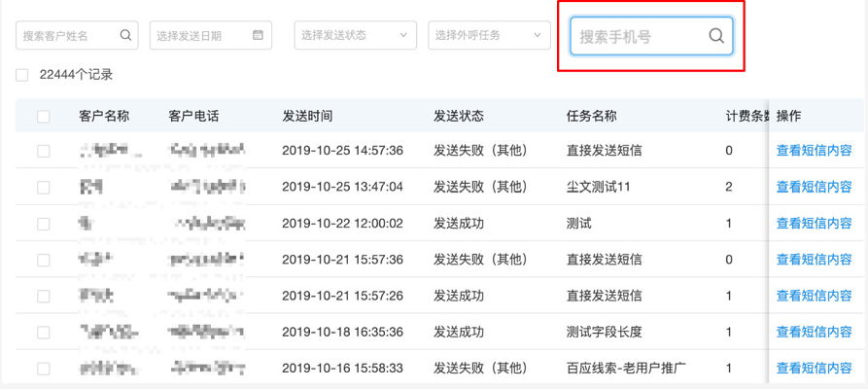Click the 发送时间 column header
Image resolution: width=868 pixels, height=389 pixels.
[x=307, y=116]
